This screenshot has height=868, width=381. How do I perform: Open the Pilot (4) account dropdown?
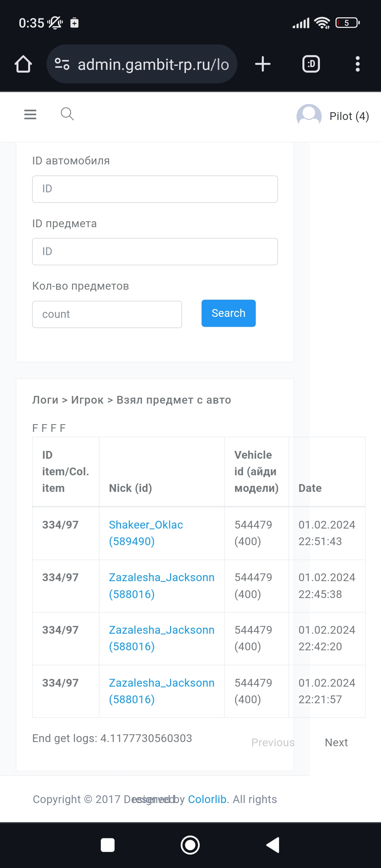(x=349, y=116)
